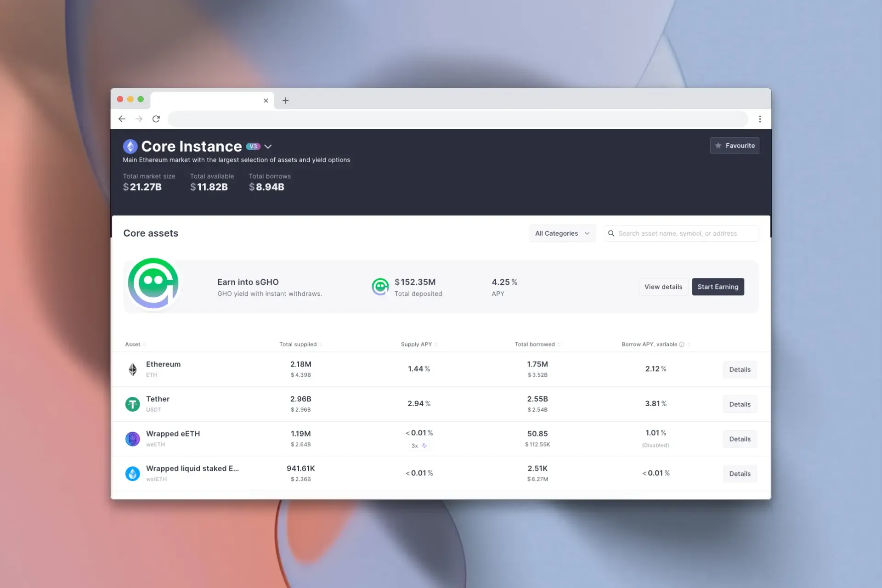Click the 941.61K wstETH total supplied
The image size is (882, 588).
pos(301,469)
